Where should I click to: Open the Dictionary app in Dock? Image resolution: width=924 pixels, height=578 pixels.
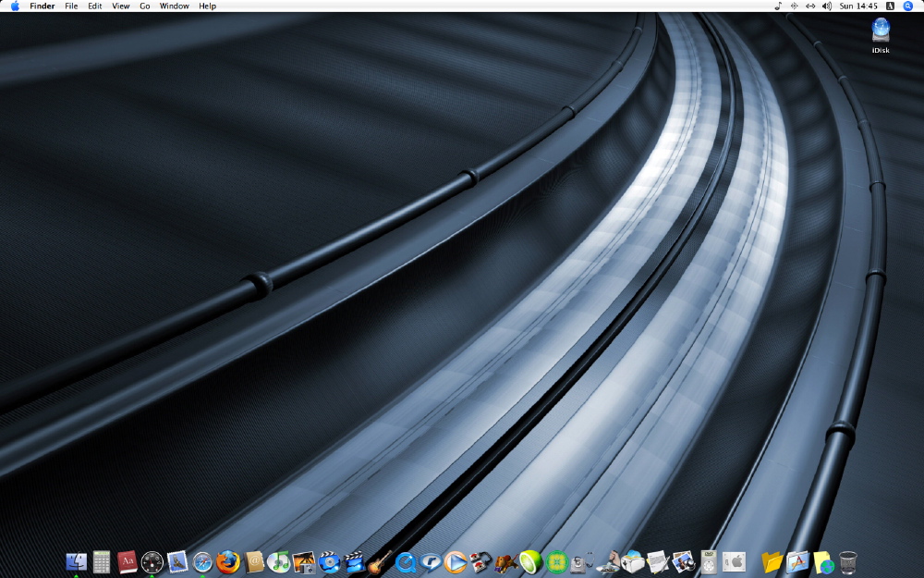[128, 561]
